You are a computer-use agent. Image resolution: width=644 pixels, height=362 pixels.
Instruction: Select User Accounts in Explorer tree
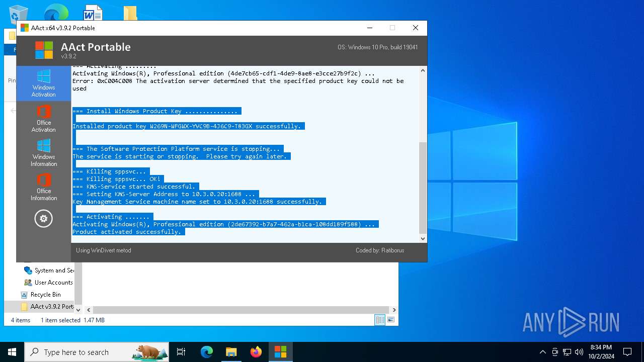pyautogui.click(x=49, y=283)
